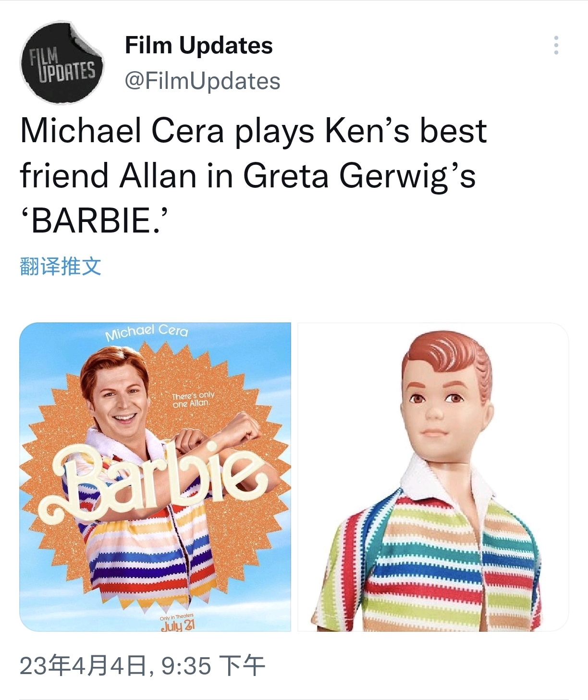Open the three-dot tweet options menu
This screenshot has height=700, width=588.
556,45
